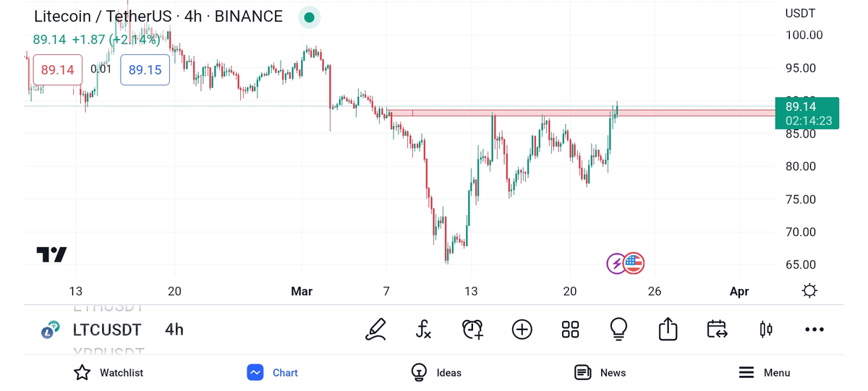Tap the blue 89.15 buy button
The height and width of the screenshot is (391, 868).
[145, 70]
